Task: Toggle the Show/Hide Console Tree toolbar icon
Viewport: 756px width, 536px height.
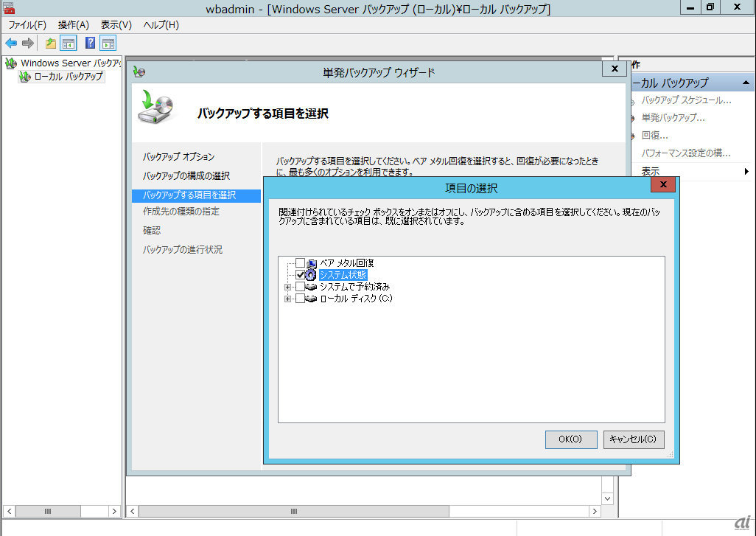Action: pos(69,43)
